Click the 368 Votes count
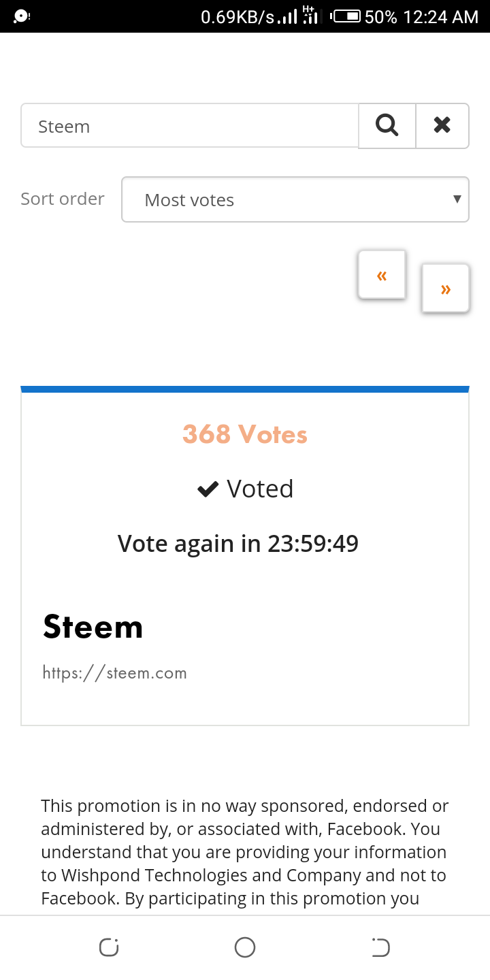 pyautogui.click(x=245, y=434)
